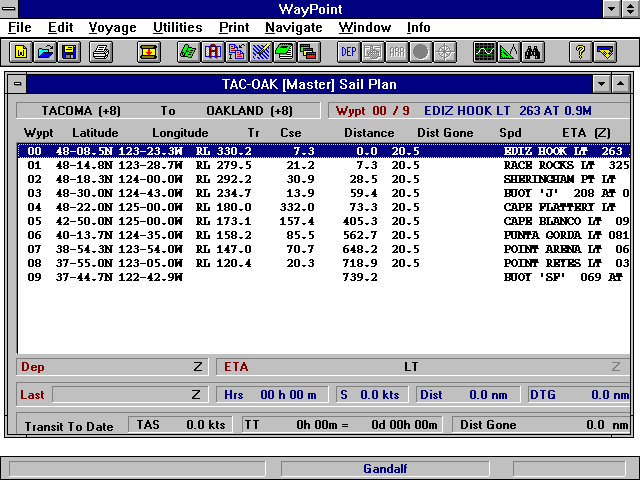Viewport: 640px width, 480px height.
Task: Select waypoint 02 SHERINGHAM PT LT row
Action: pyautogui.click(x=324, y=179)
